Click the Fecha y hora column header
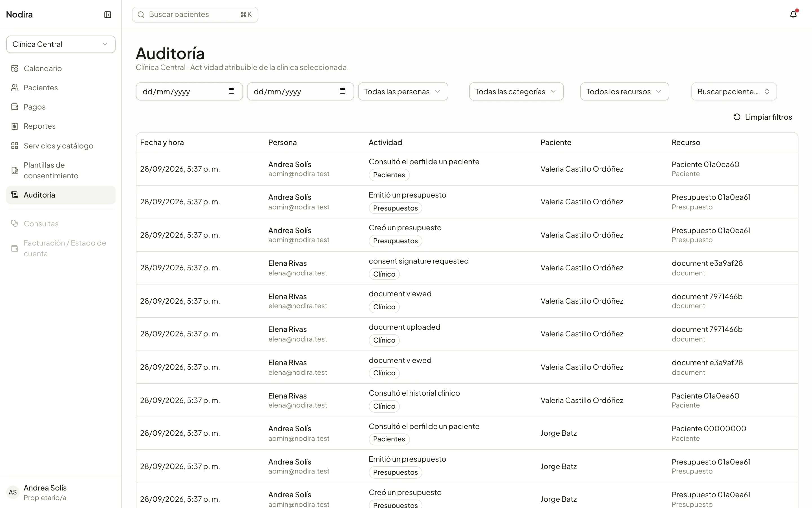 (x=162, y=143)
